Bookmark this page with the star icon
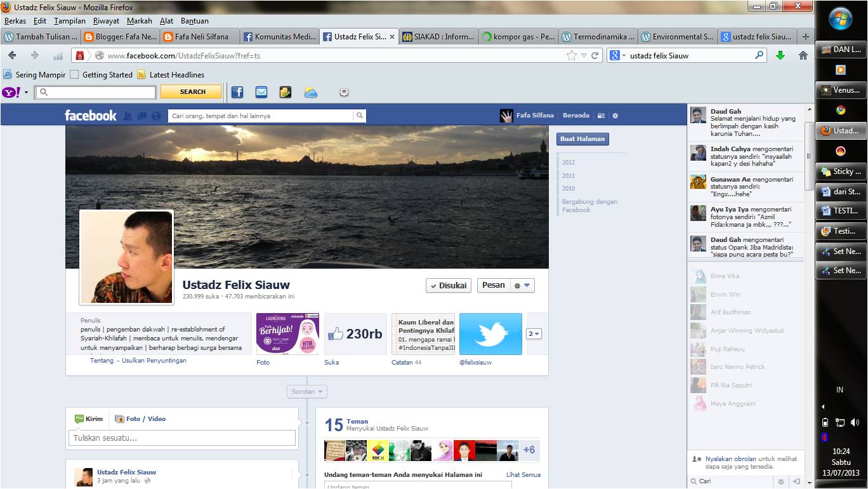The height and width of the screenshot is (489, 868). [572, 55]
